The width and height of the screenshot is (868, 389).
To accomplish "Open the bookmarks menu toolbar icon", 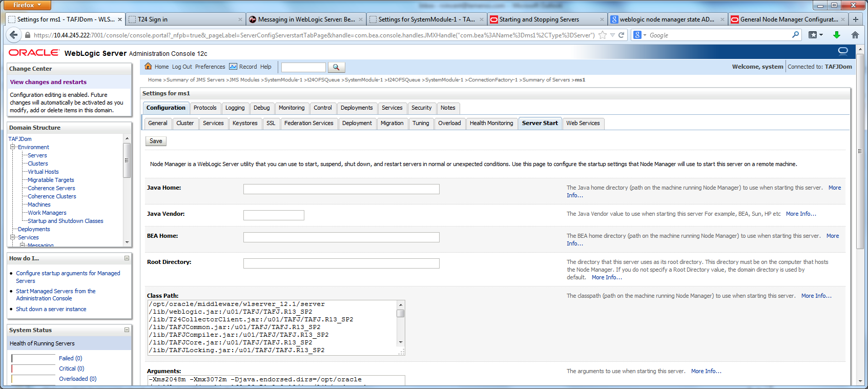I will click(x=815, y=35).
